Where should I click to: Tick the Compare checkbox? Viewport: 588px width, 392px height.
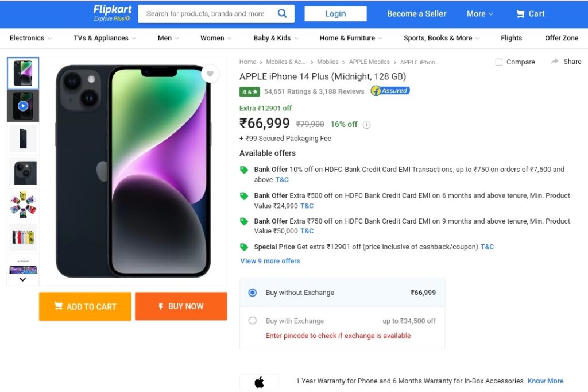(x=499, y=62)
